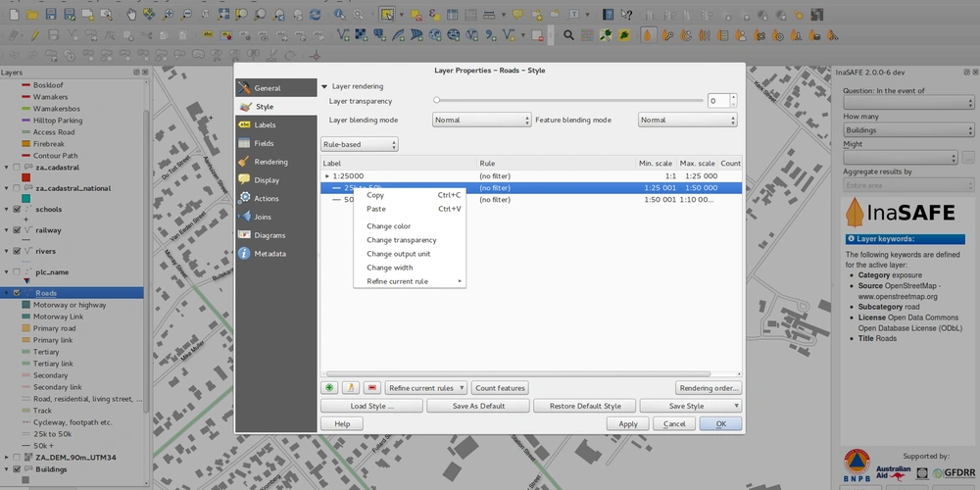The image size is (980, 490).
Task: Open the Help contents book icon
Action: click(609, 15)
